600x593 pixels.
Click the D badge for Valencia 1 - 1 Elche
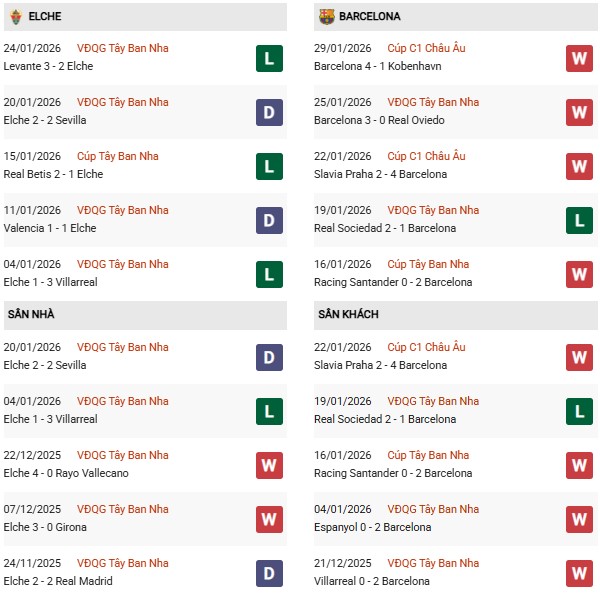click(x=269, y=220)
